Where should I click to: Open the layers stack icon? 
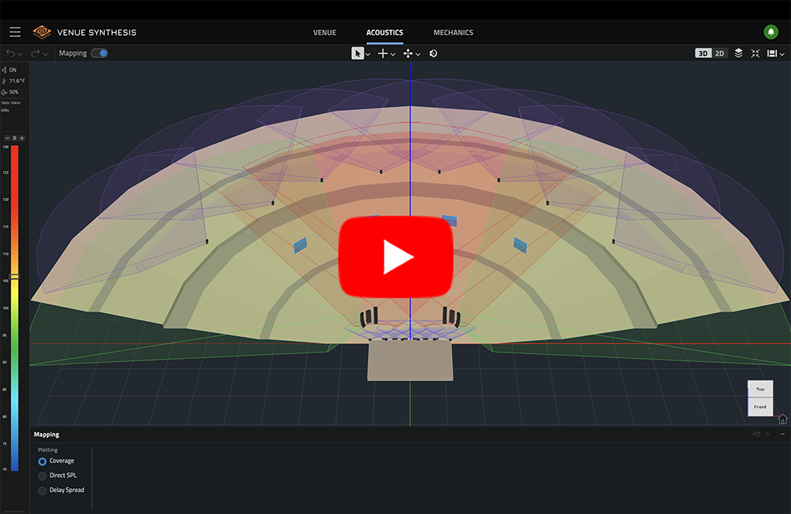[x=739, y=53]
